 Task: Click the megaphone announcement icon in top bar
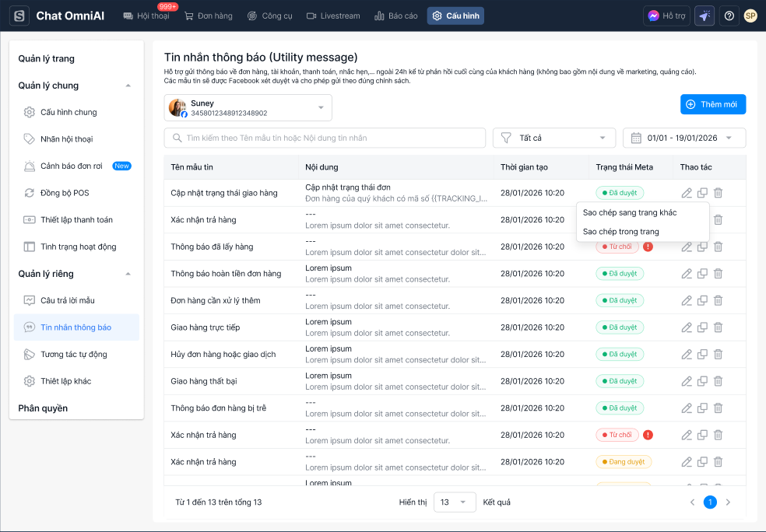pos(705,16)
